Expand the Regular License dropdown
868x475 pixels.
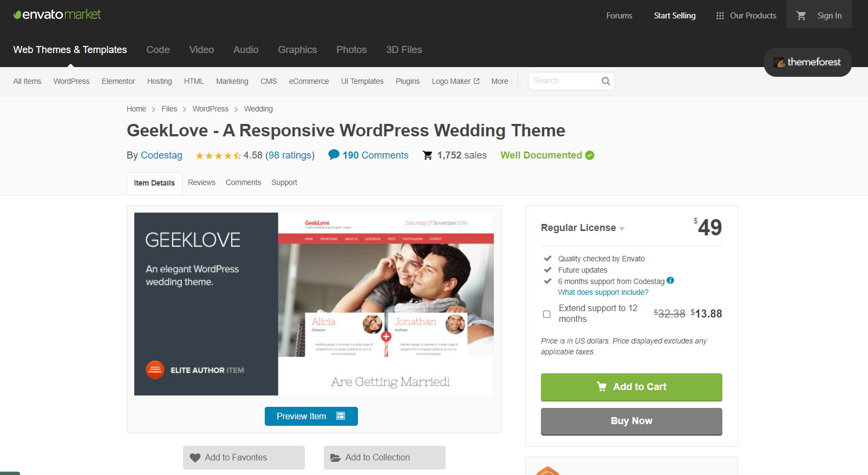(x=583, y=228)
